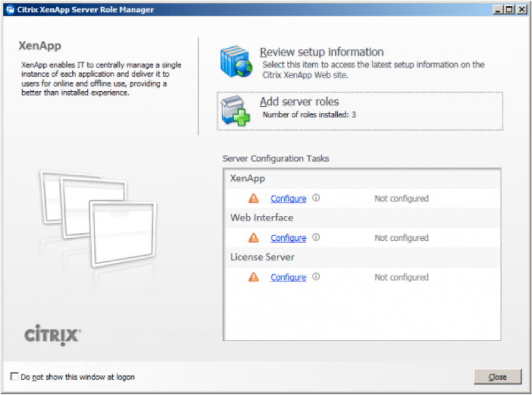
Task: Click the License Server row warning triangle icon
Action: (253, 277)
